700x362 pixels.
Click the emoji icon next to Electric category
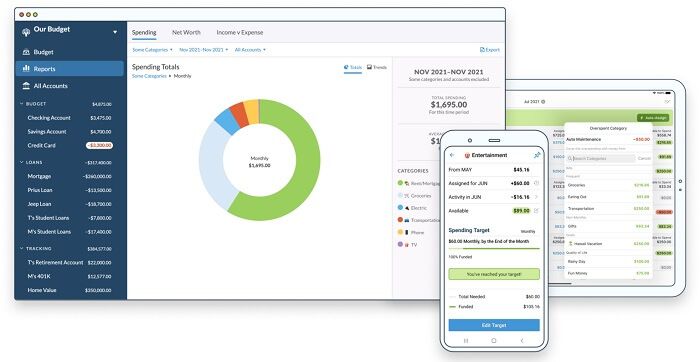click(x=407, y=208)
